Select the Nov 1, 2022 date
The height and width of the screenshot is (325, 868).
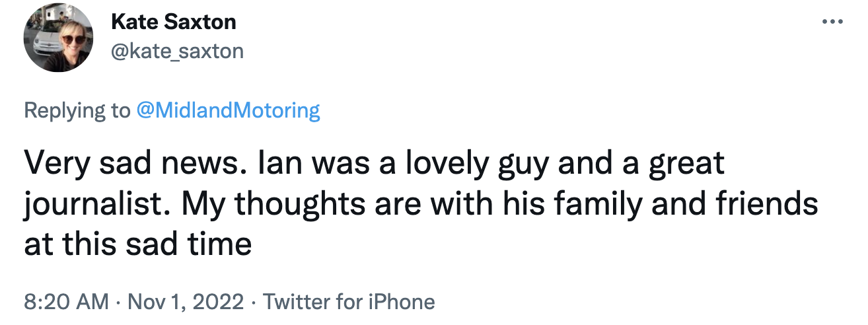186,302
